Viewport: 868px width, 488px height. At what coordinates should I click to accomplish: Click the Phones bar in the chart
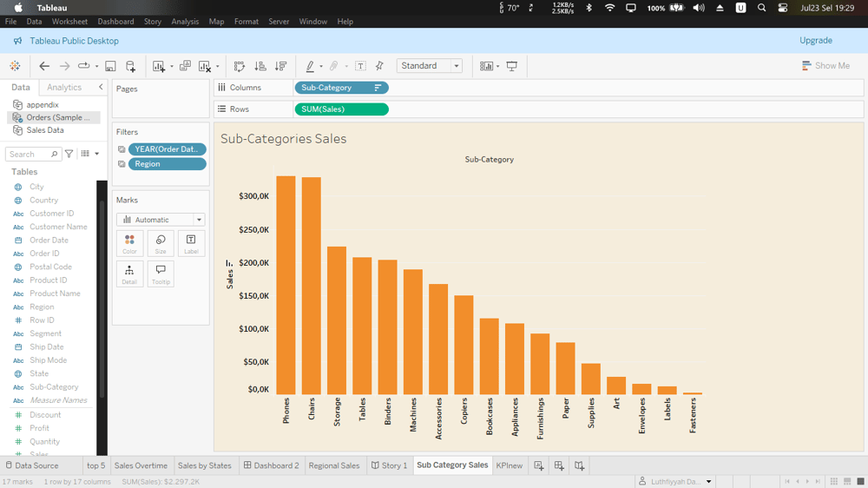(286, 285)
